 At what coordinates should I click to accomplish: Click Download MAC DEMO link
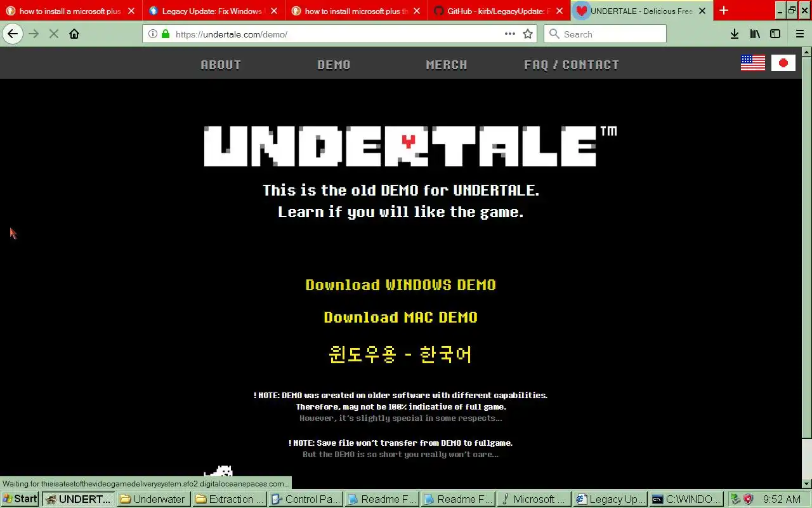400,317
